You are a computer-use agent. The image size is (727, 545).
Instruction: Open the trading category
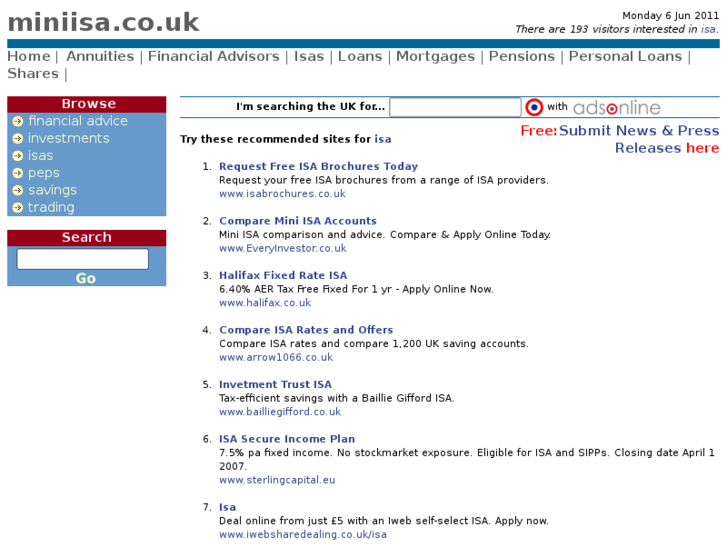point(51,207)
